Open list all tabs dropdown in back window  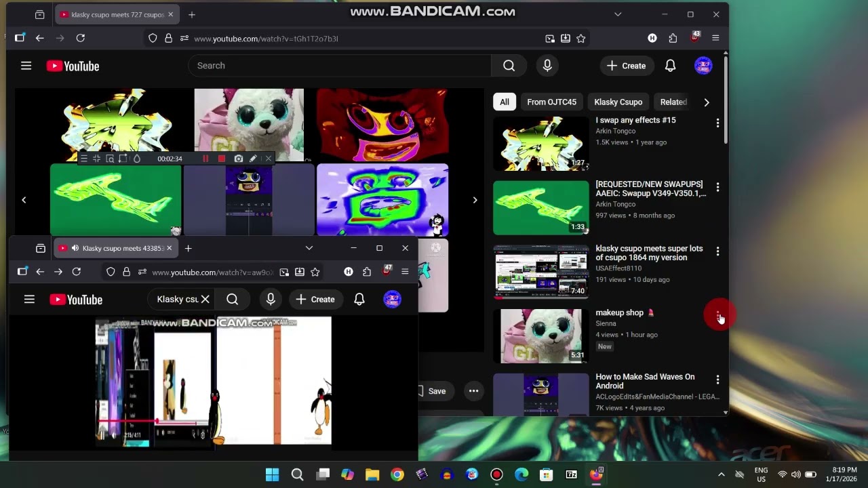(618, 14)
